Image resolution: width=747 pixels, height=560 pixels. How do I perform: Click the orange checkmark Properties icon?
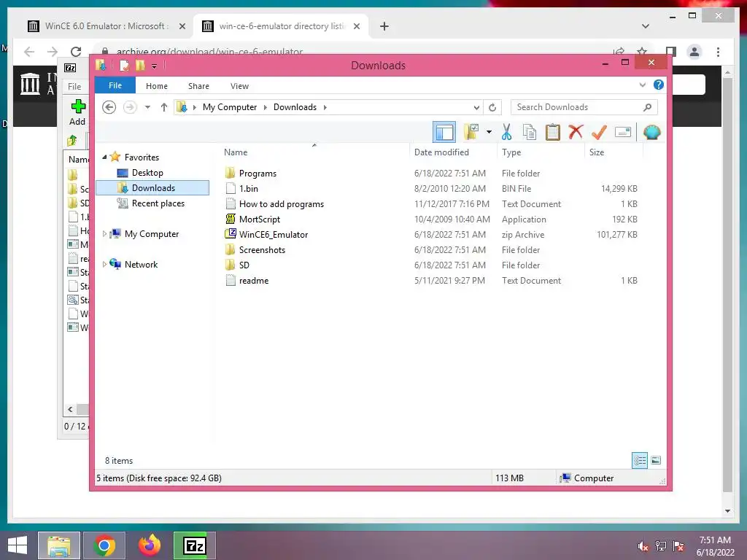(599, 132)
